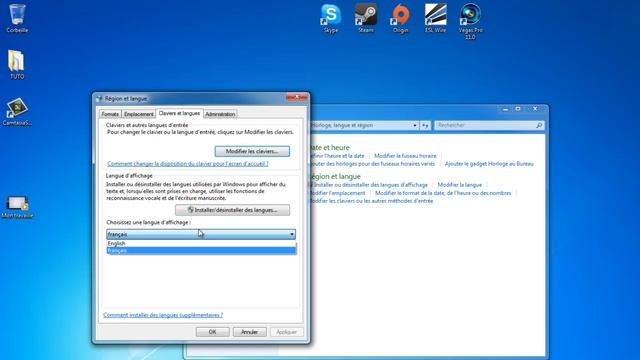640x360 pixels.
Task: Click the Annuler button
Action: (249, 332)
